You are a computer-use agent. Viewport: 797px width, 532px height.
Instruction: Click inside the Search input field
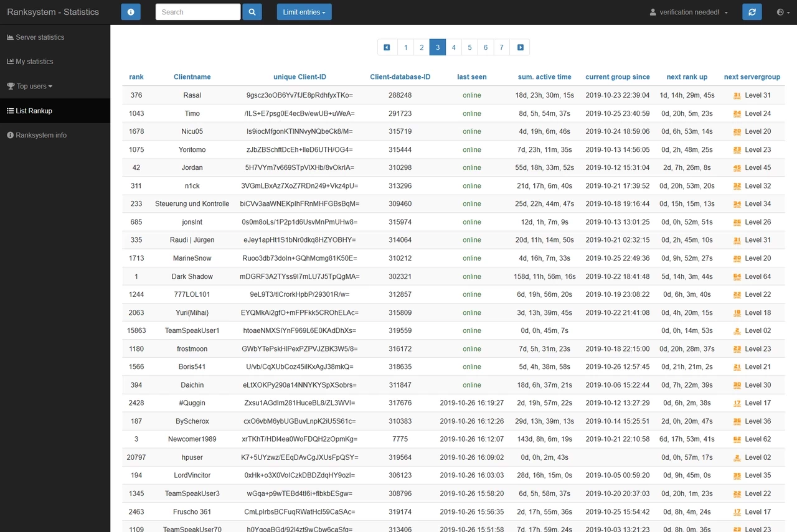(197, 12)
